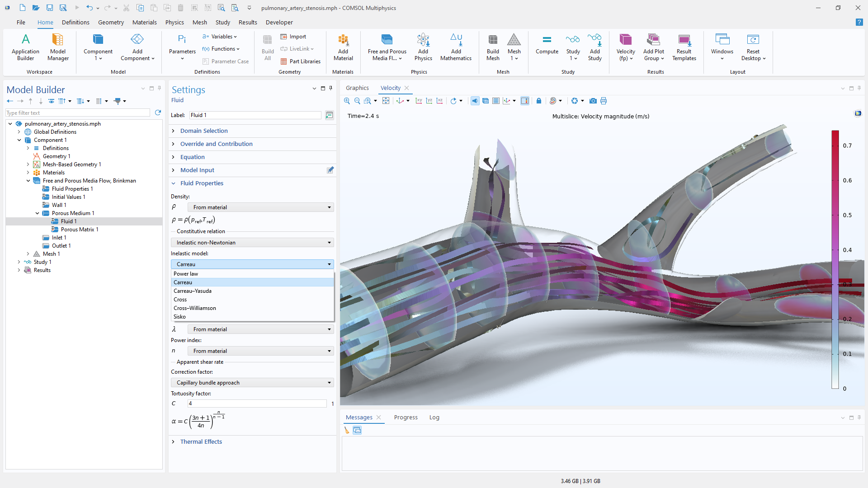Expand the Thermal Effects section
Image resolution: width=868 pixels, height=488 pixels.
(x=201, y=441)
